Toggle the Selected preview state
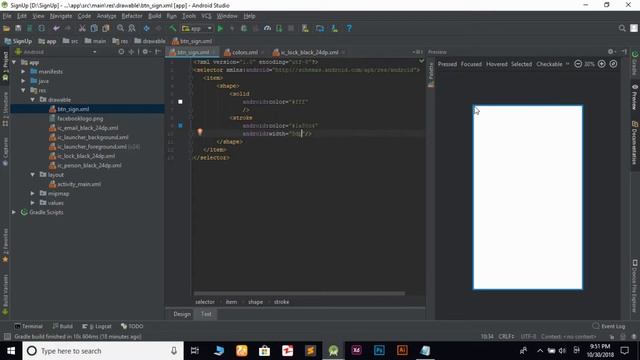Viewport: 640px width, 360px height. 521,64
